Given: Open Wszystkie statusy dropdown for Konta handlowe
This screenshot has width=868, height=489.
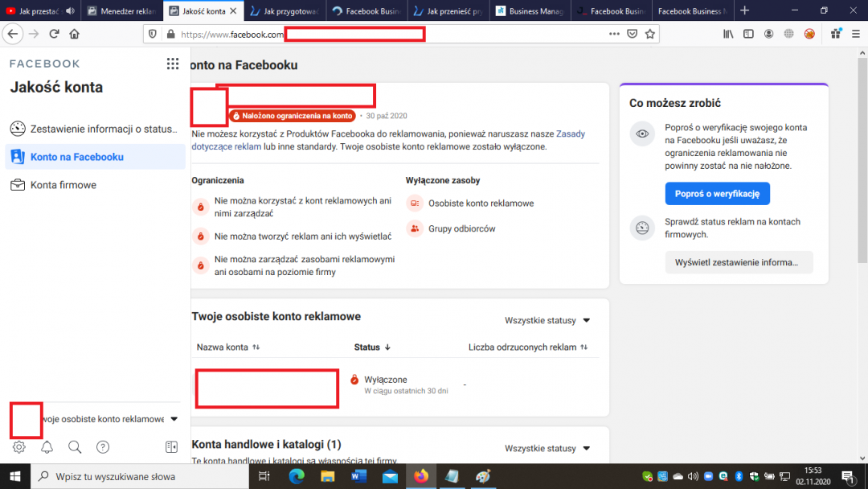Looking at the screenshot, I should point(547,449).
